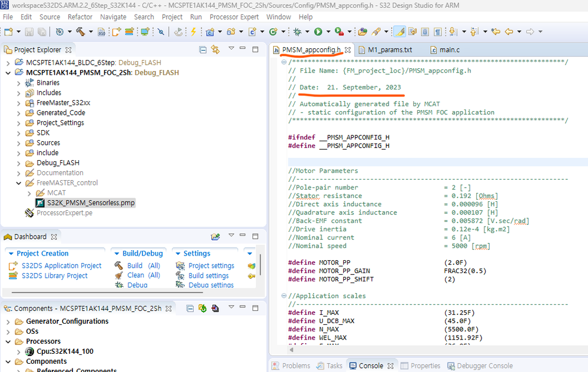This screenshot has width=588, height=372.
Task: Expand the Binaries tree node
Action: click(19, 83)
